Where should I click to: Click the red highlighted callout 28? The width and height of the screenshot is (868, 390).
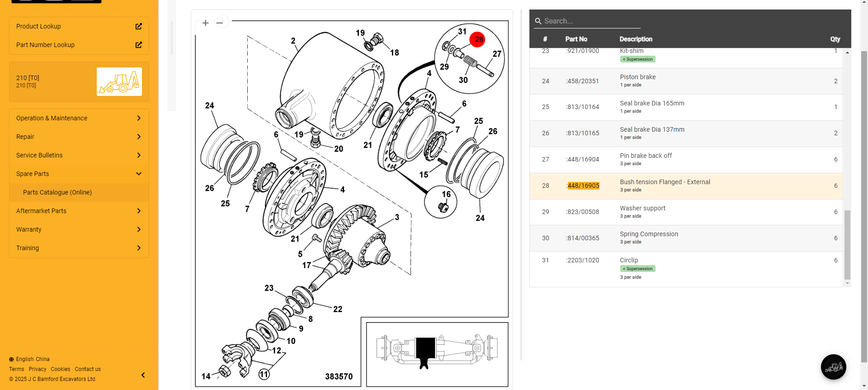[478, 39]
